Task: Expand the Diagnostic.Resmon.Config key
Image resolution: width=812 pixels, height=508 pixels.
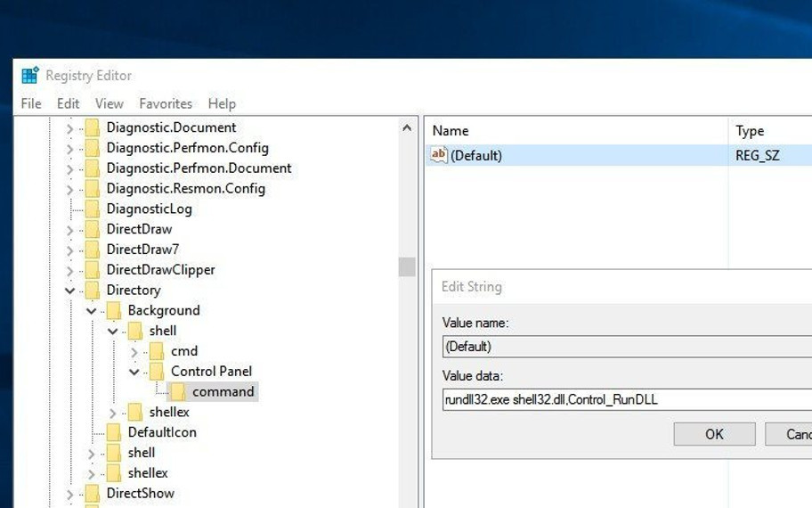Action: tap(70, 189)
